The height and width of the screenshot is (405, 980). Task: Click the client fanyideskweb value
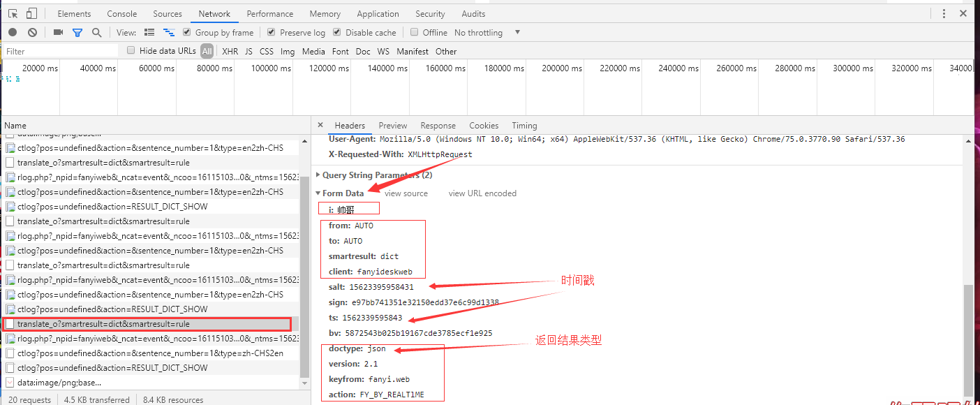pos(385,272)
